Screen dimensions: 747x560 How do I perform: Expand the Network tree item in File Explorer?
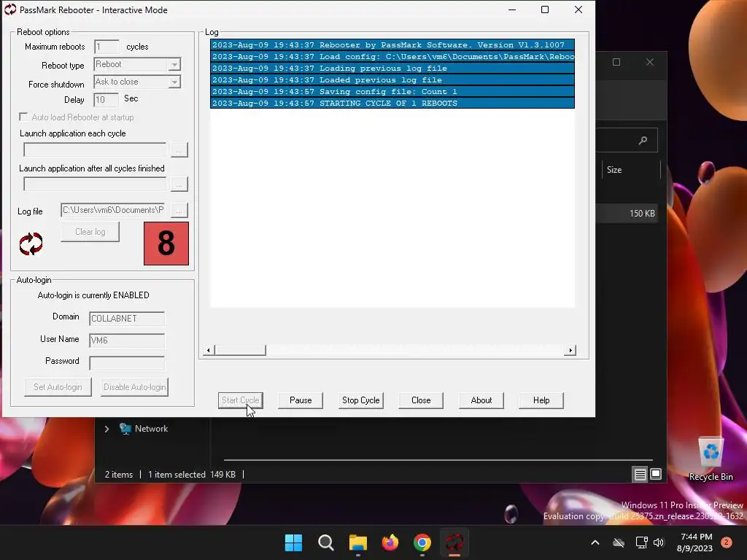[x=107, y=429]
